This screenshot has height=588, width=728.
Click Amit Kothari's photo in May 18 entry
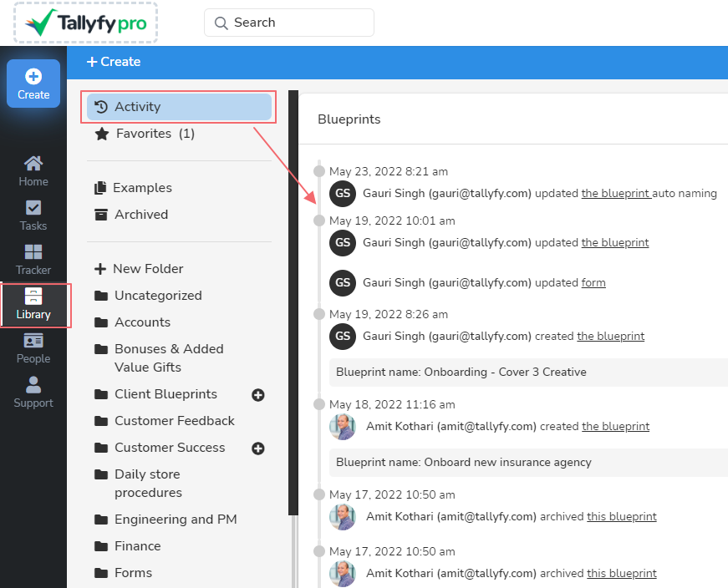(343, 427)
